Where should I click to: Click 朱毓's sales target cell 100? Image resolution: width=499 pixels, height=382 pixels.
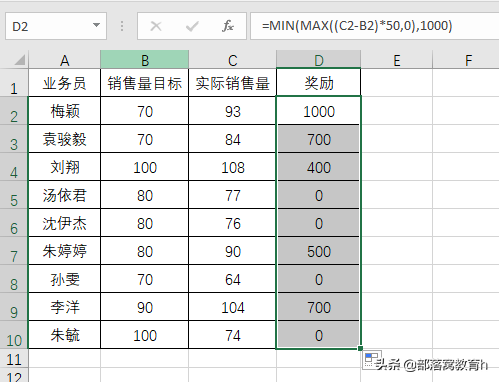144,335
